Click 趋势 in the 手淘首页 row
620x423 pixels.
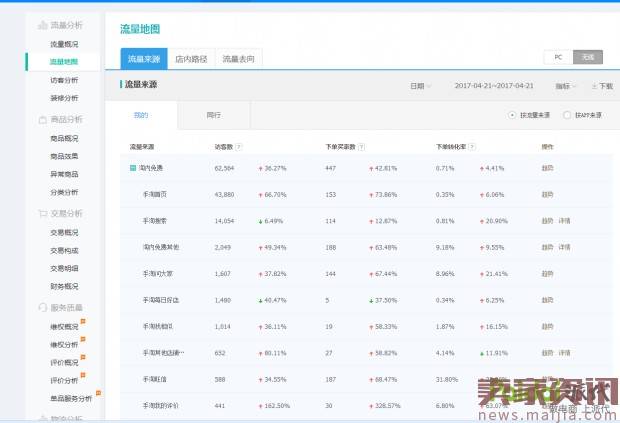(547, 195)
